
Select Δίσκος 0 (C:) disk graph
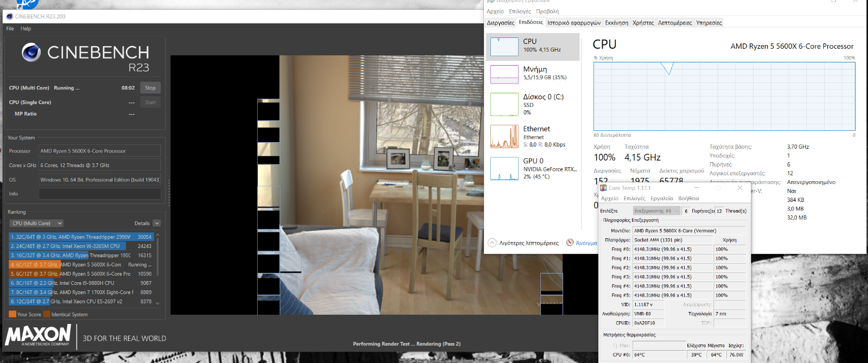coord(505,104)
